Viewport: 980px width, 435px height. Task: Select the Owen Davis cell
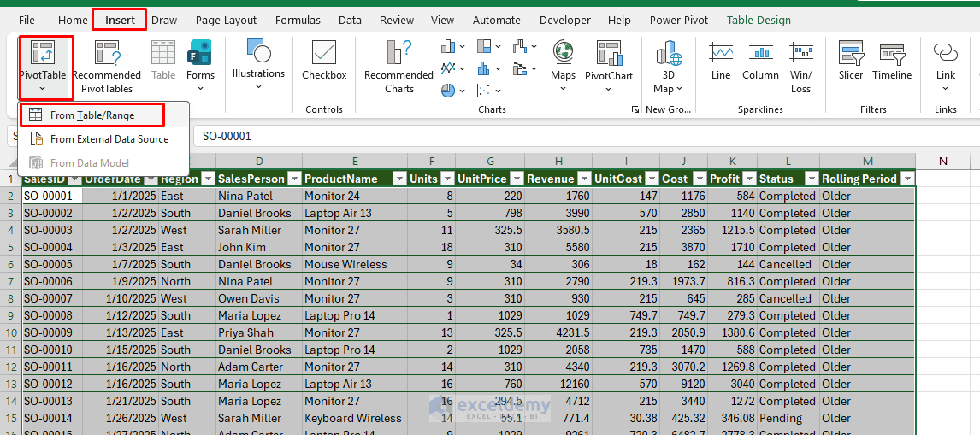(x=259, y=299)
